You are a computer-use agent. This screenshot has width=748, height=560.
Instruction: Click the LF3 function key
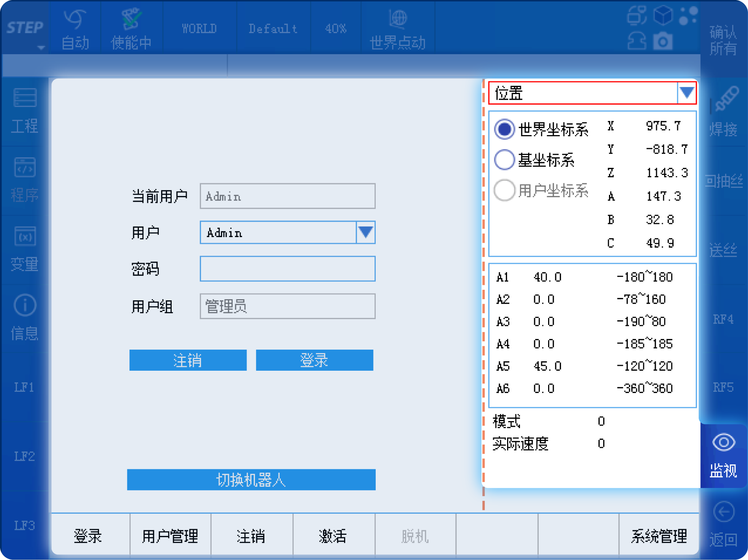click(24, 525)
